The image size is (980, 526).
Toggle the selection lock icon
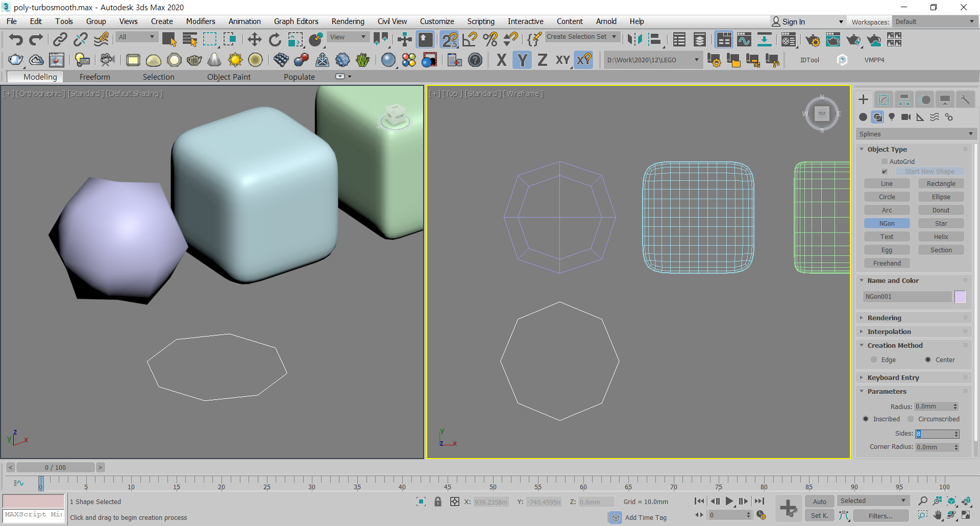(x=438, y=502)
